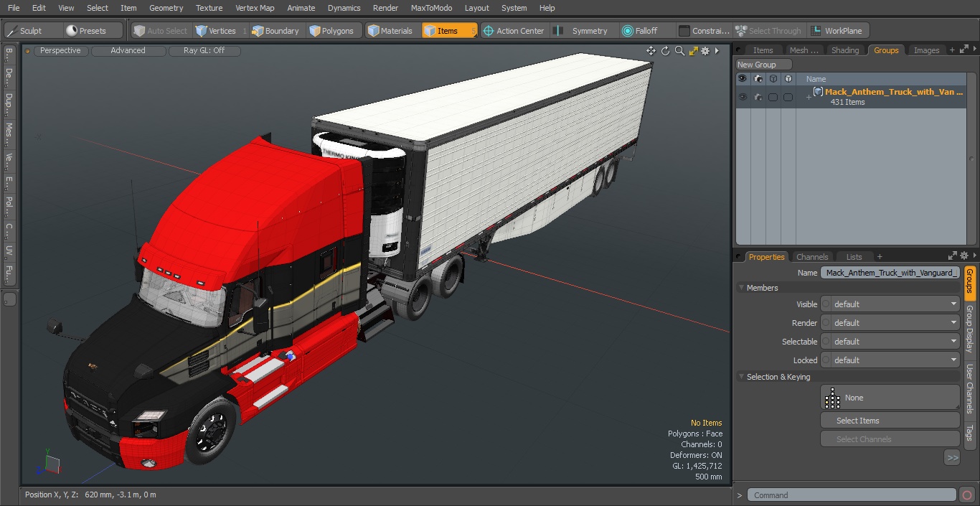Screen dimensions: 980x506
Task: Open the Constraints options
Action: [704, 31]
